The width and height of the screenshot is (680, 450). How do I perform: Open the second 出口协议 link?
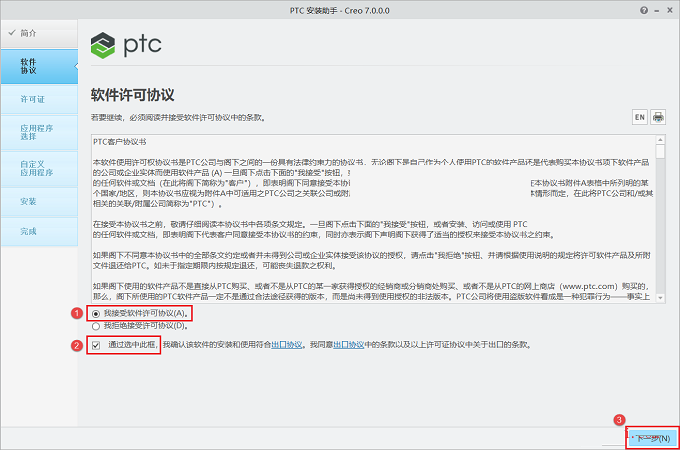pyautogui.click(x=348, y=345)
